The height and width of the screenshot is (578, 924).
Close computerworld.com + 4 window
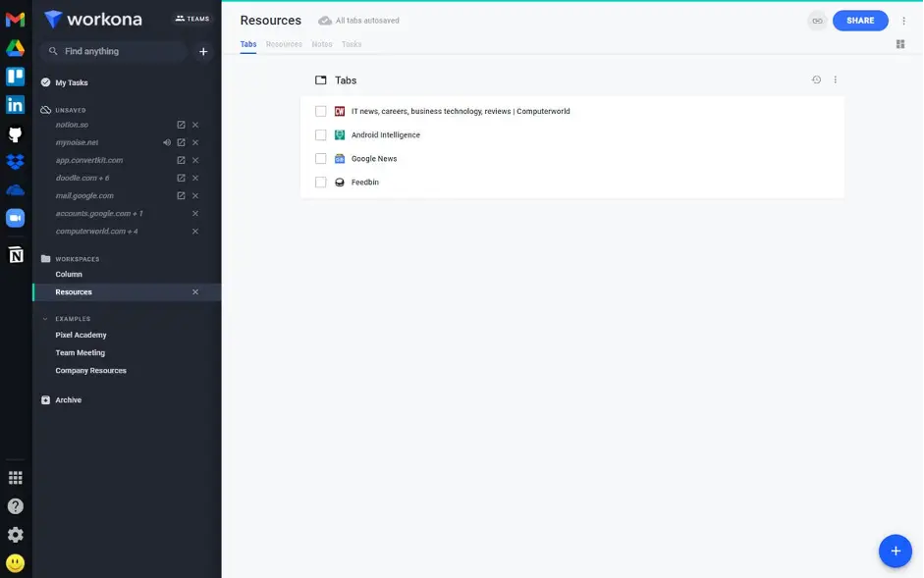click(195, 231)
